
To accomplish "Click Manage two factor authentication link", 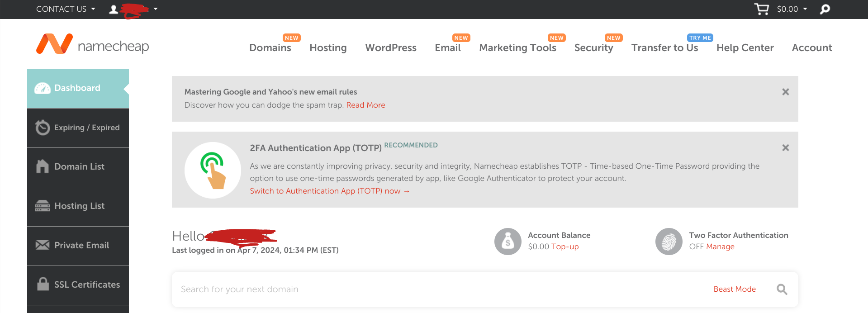I will 720,247.
